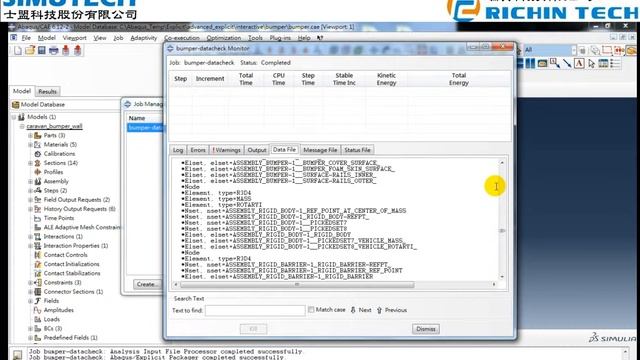
Task: Click the Print icon in main toolbar
Action: 53,50
